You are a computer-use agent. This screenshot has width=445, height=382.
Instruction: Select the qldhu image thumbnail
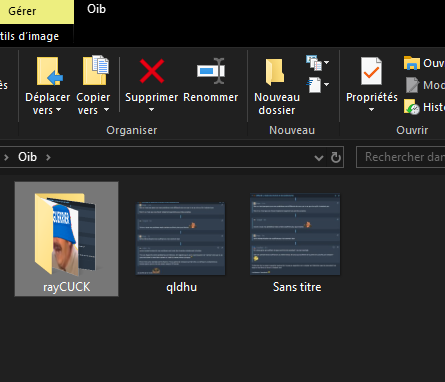(181, 238)
